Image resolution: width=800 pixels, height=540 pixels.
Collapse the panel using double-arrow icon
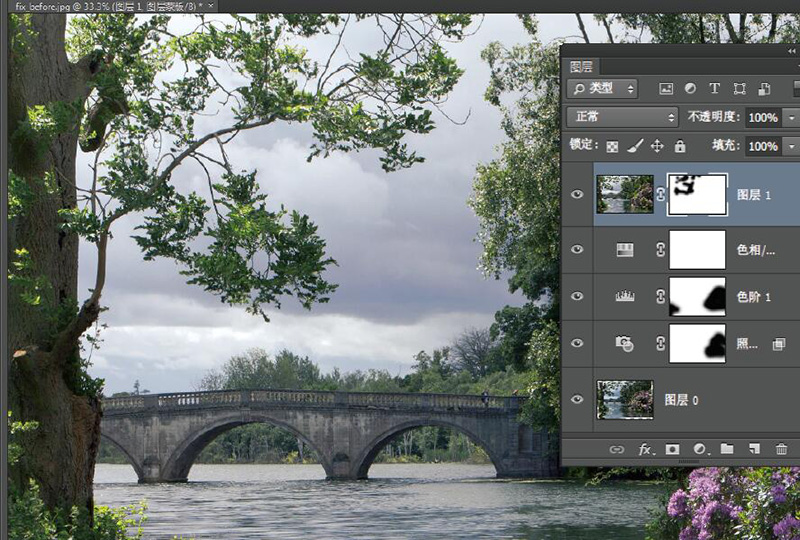click(791, 51)
